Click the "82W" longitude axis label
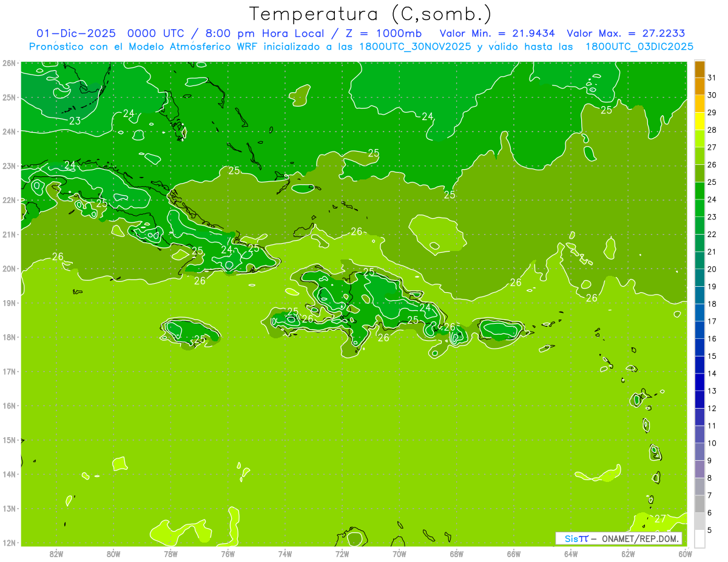Image resolution: width=728 pixels, height=562 pixels. (x=56, y=554)
